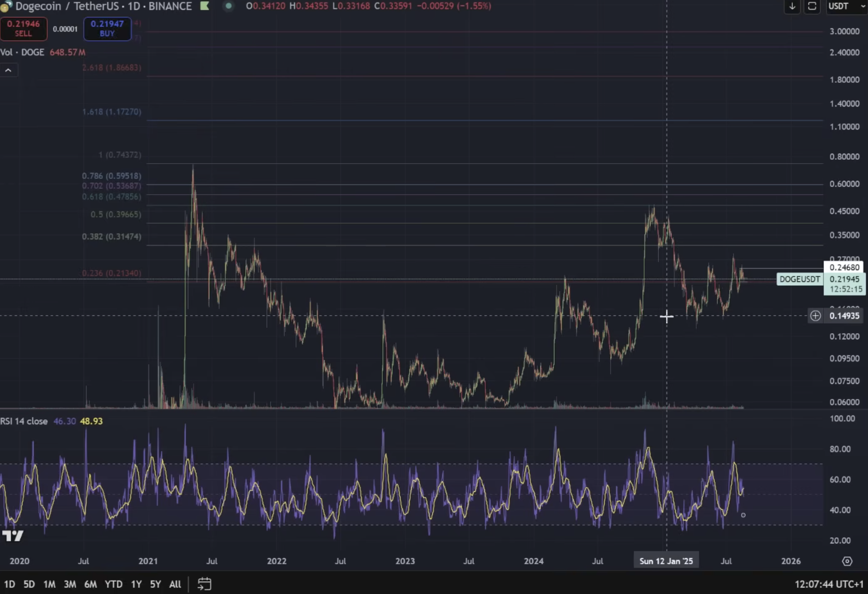Click the teal market status dot
This screenshot has width=868, height=594.
(x=229, y=6)
